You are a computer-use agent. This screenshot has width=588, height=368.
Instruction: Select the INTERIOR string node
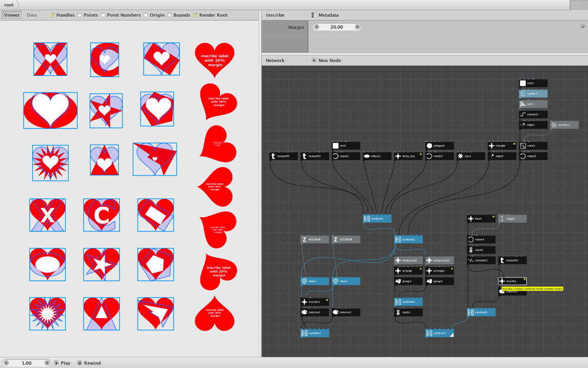point(315,239)
